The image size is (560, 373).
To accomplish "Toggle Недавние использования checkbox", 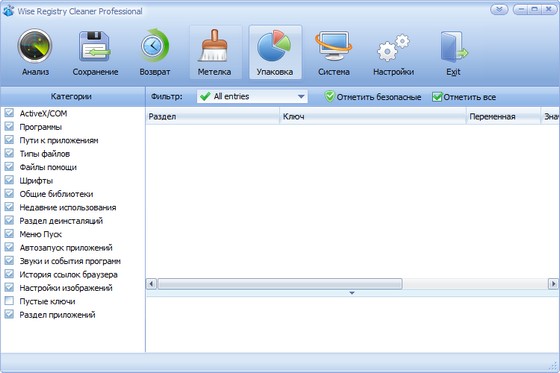I will pyautogui.click(x=9, y=207).
